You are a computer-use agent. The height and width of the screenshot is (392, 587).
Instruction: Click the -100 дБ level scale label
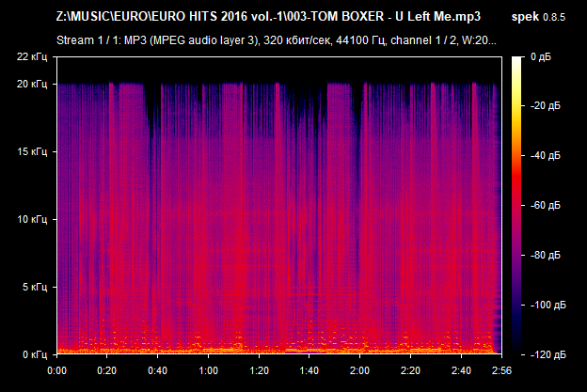(x=547, y=305)
